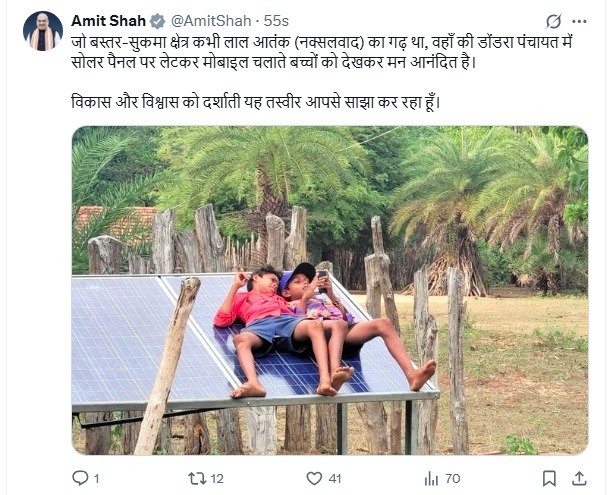The width and height of the screenshot is (610, 495).
Task: Open the view analytics bar chart icon
Action: coord(429,478)
